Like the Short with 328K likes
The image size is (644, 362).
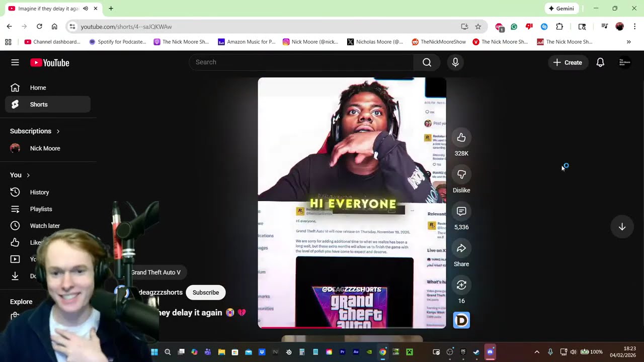pos(461,137)
